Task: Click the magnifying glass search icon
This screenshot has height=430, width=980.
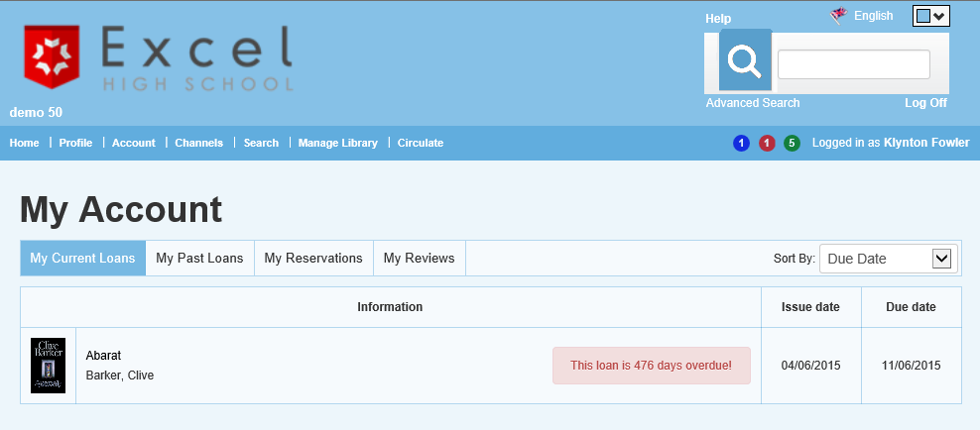Action: click(745, 61)
